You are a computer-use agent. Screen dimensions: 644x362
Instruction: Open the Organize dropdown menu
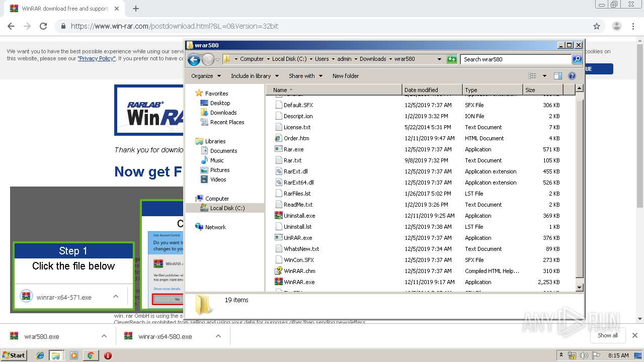(206, 76)
